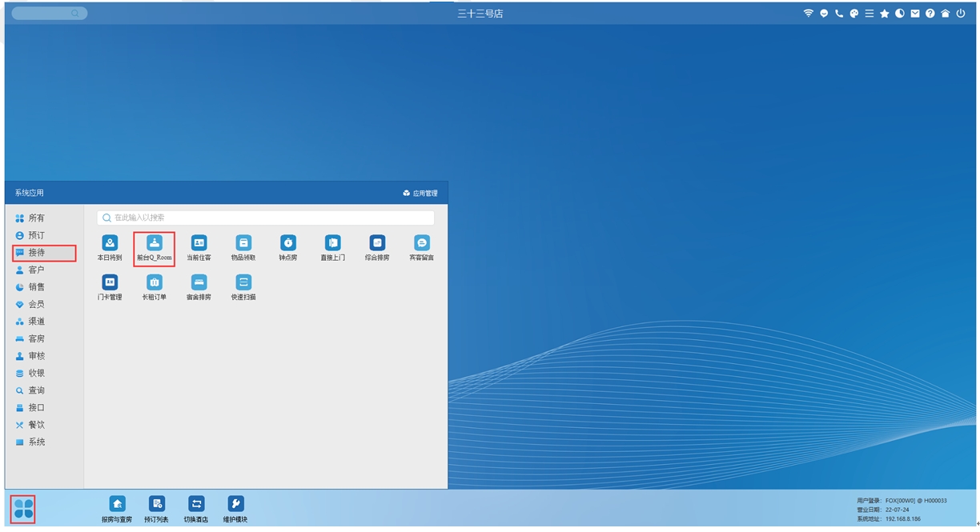The width and height of the screenshot is (980, 532).
Task: Click the 在此输入以搜索 search field
Action: (266, 218)
